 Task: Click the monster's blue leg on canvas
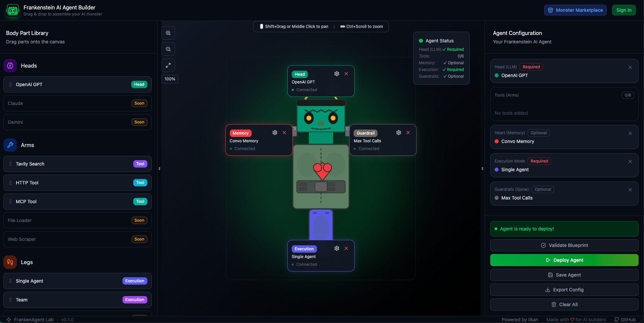[321, 225]
